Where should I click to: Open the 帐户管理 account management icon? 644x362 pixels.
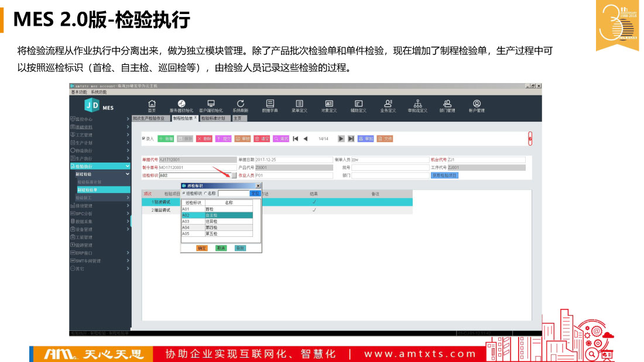pyautogui.click(x=477, y=105)
